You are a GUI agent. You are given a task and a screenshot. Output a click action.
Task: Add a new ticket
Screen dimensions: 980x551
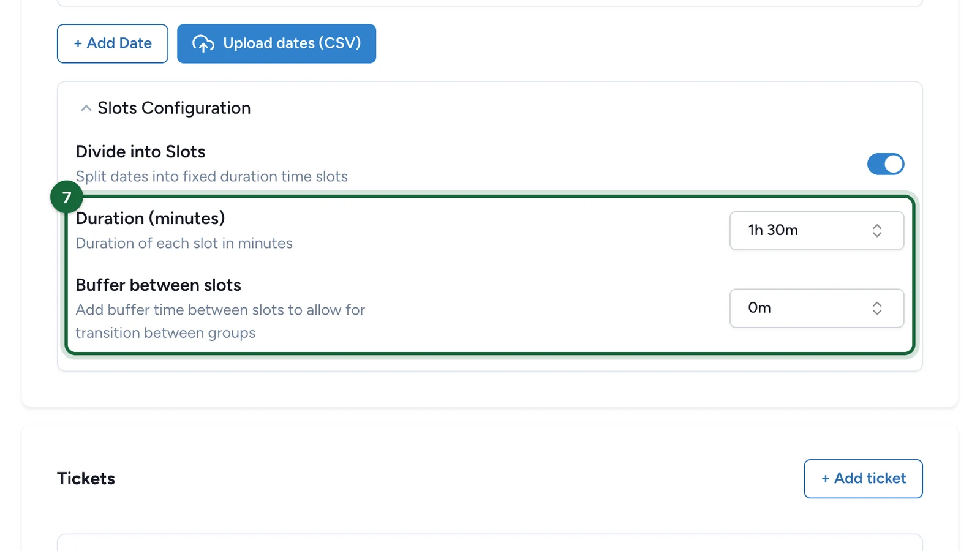tap(863, 479)
